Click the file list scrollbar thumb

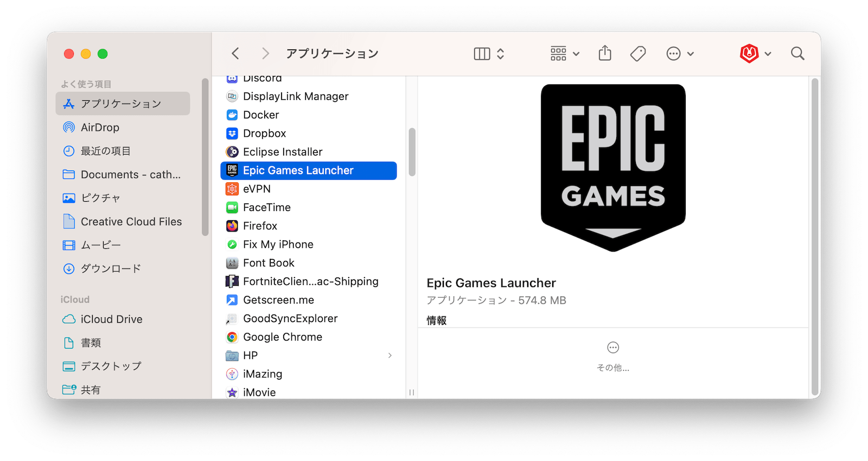412,152
